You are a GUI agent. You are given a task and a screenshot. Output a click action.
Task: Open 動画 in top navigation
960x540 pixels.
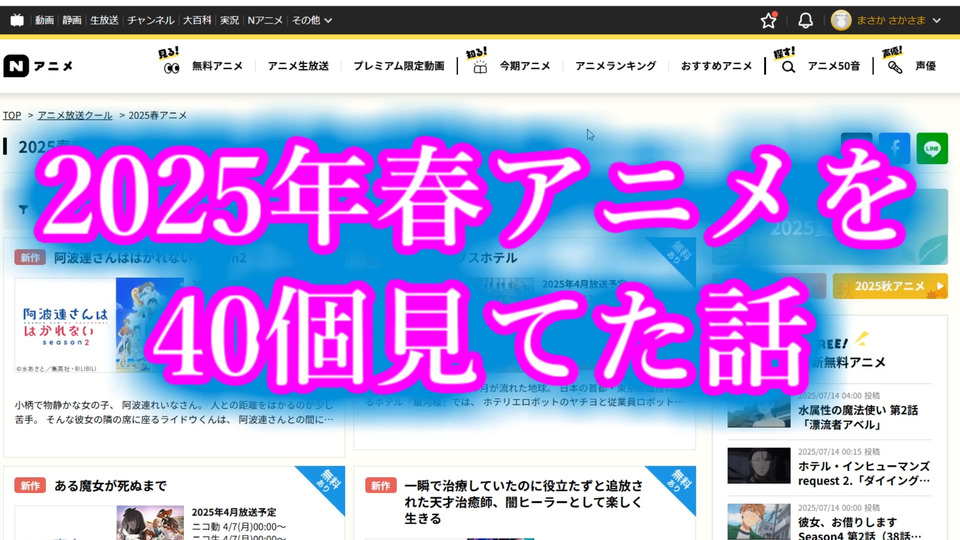[44, 20]
